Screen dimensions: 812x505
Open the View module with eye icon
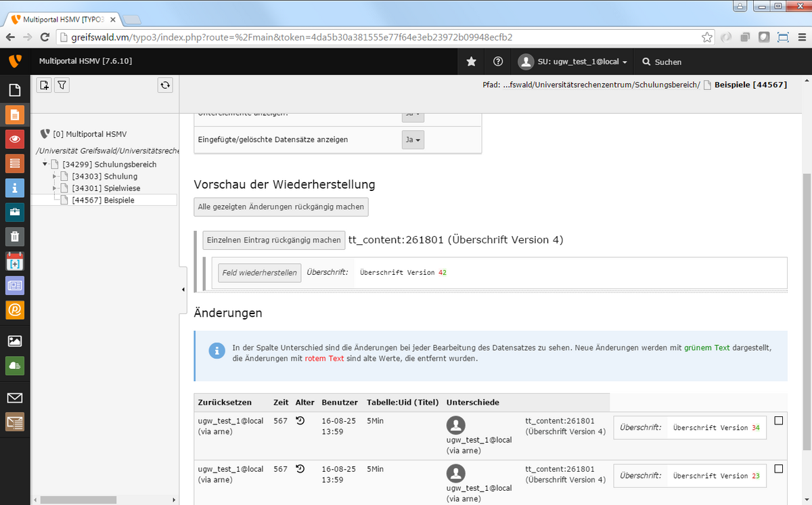point(15,139)
